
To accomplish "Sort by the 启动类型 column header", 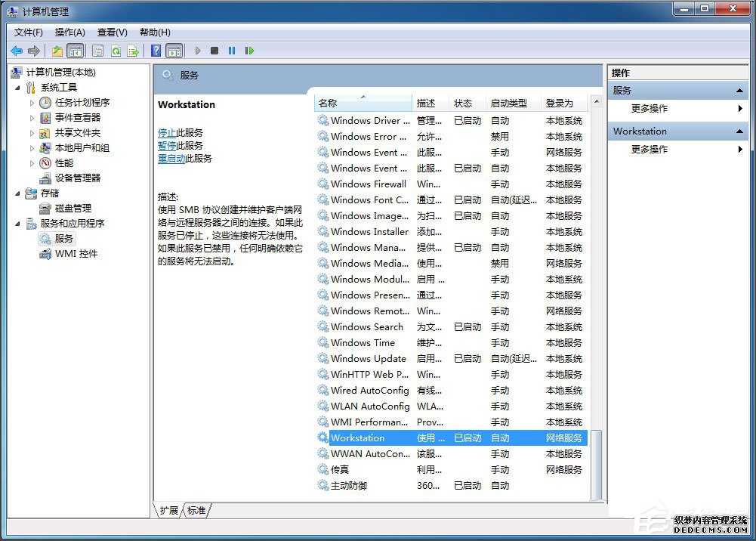I will [x=514, y=104].
